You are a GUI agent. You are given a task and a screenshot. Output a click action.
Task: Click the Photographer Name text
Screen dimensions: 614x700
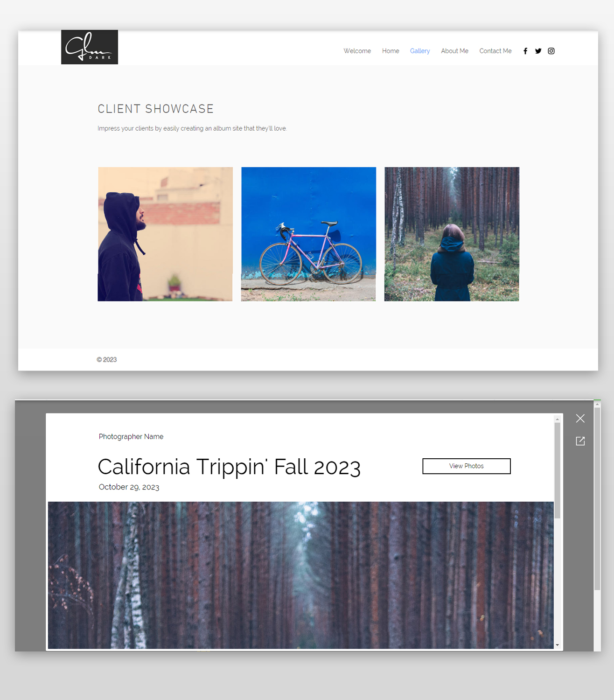[131, 436]
